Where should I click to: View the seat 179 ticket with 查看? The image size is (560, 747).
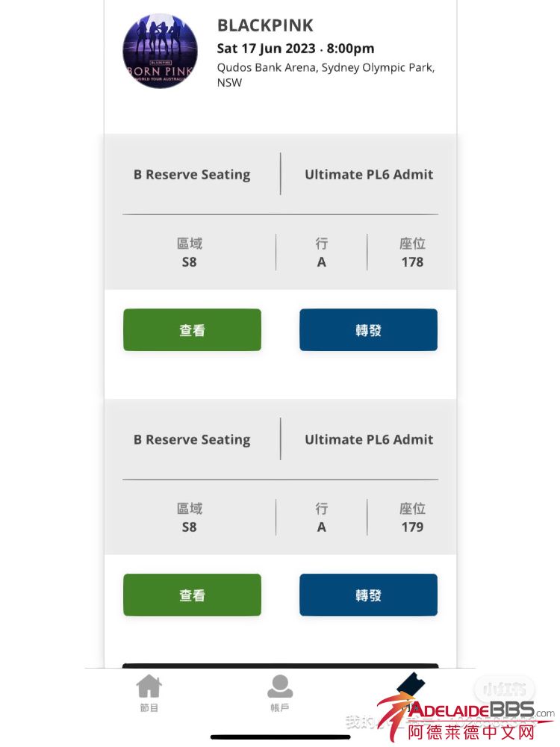click(192, 595)
